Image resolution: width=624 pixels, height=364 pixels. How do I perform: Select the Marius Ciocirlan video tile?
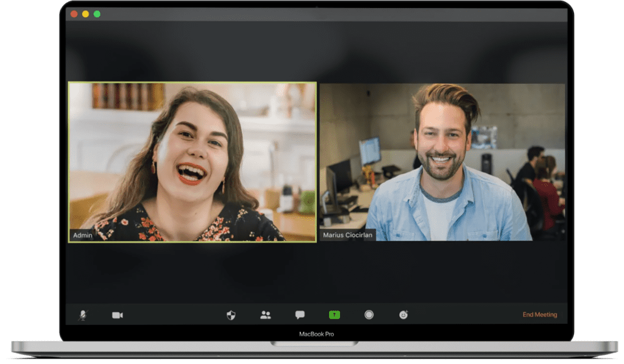(x=442, y=162)
